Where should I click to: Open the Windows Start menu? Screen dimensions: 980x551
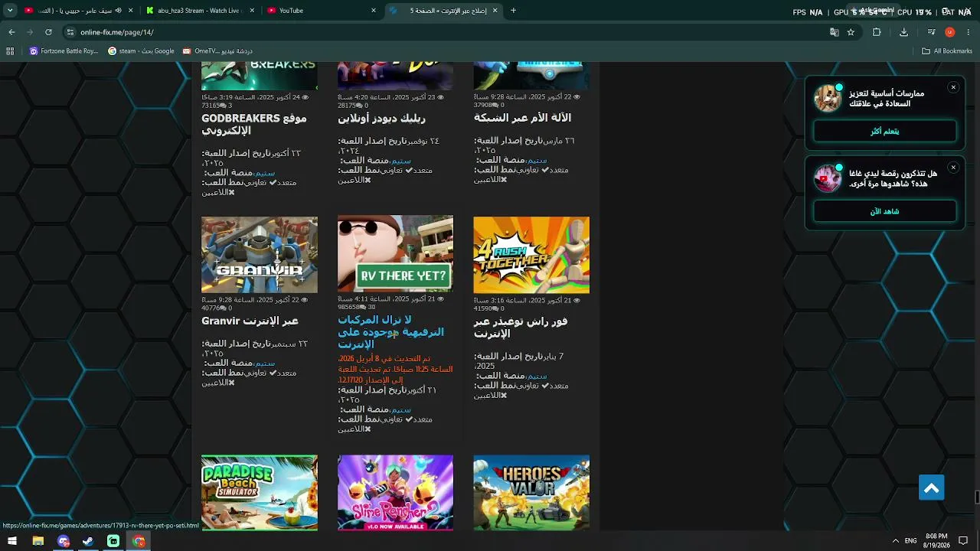click(12, 541)
